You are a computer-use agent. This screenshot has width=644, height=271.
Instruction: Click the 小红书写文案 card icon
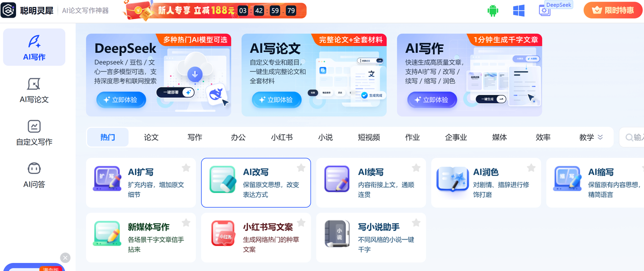coord(222,234)
